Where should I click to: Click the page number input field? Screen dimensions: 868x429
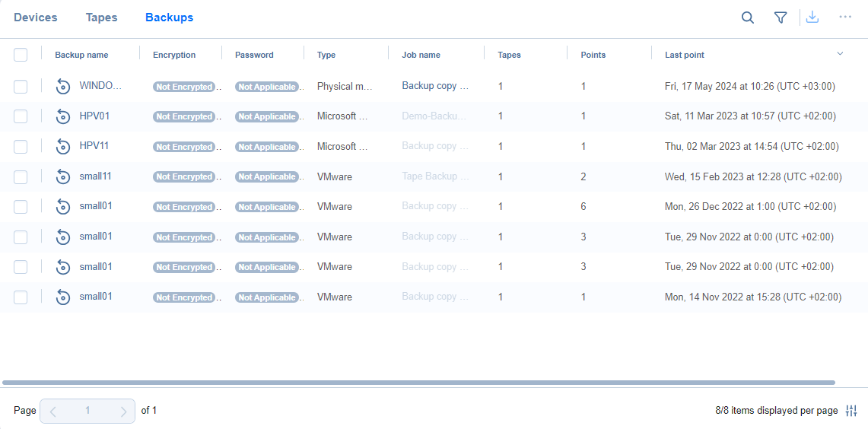pos(87,411)
